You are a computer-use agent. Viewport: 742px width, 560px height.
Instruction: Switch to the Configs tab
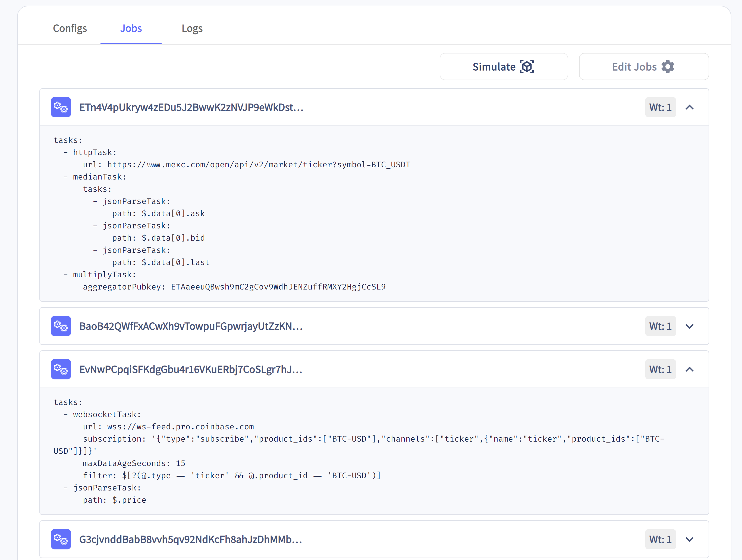coord(70,29)
